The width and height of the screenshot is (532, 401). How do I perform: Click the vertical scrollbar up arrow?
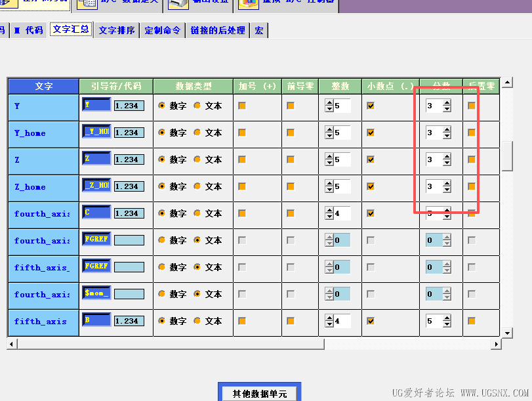[507, 82]
